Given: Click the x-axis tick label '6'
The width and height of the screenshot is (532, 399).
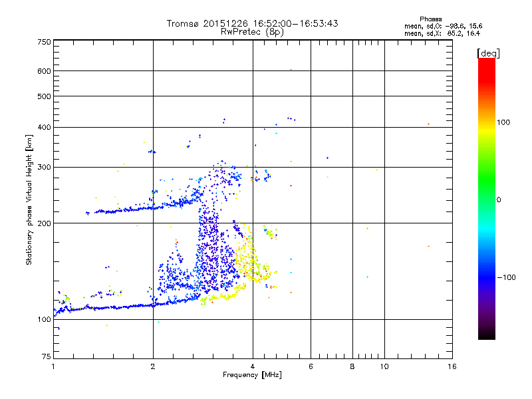Looking at the screenshot, I should 311,366.
